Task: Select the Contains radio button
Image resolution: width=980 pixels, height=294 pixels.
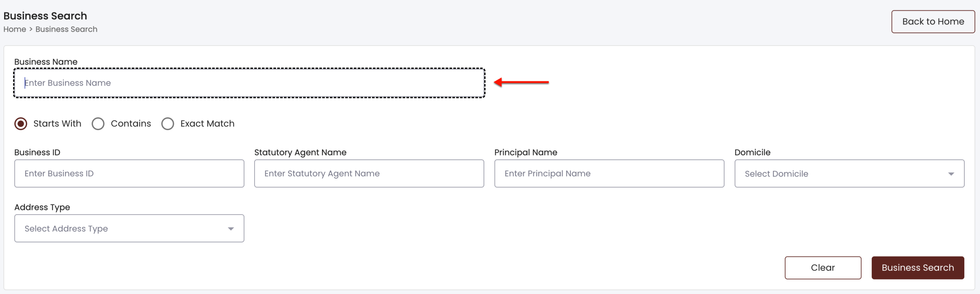Action: tap(98, 124)
